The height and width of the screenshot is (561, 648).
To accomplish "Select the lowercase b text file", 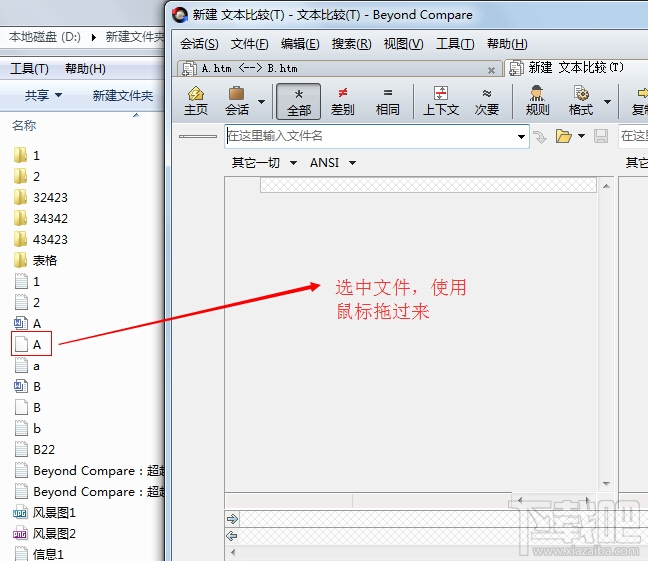I will point(27,429).
